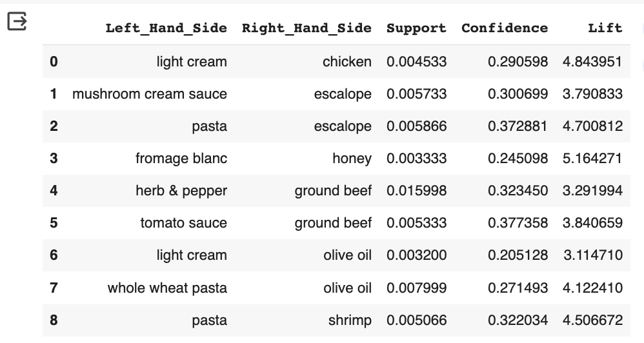
Task: Click the confidence value 0.377358
Action: pos(518,223)
